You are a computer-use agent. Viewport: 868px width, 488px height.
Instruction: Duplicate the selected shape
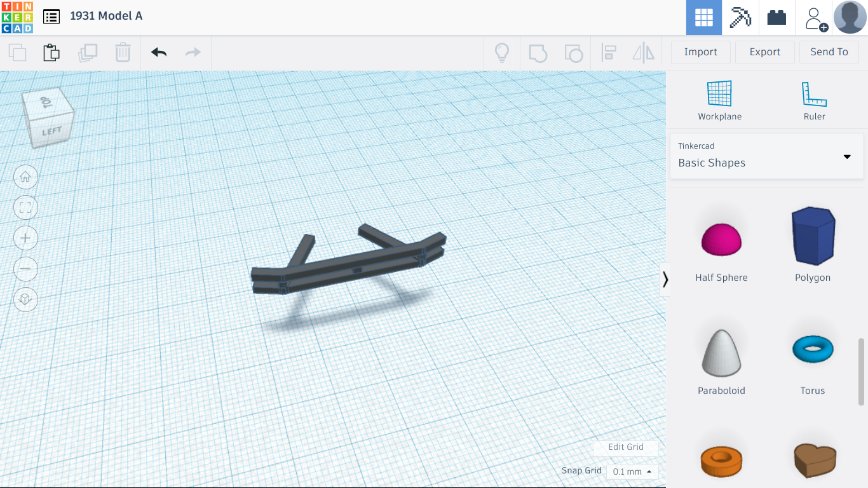click(88, 52)
